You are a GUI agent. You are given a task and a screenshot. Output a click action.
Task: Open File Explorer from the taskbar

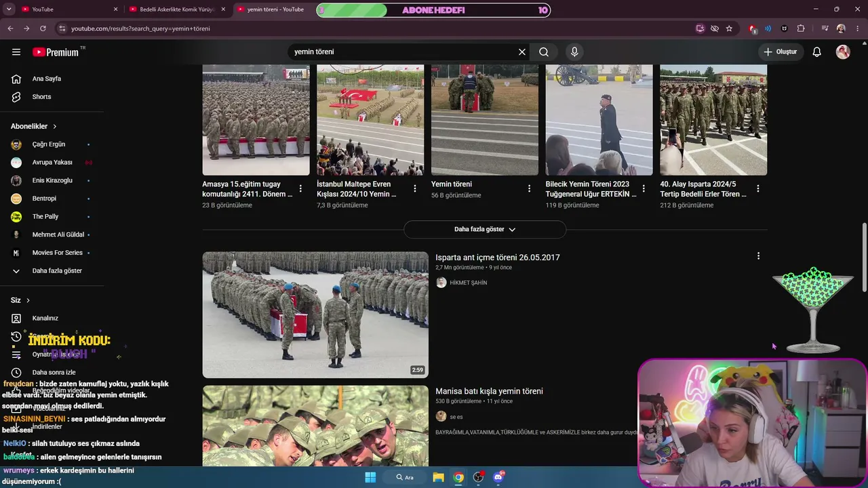click(438, 477)
